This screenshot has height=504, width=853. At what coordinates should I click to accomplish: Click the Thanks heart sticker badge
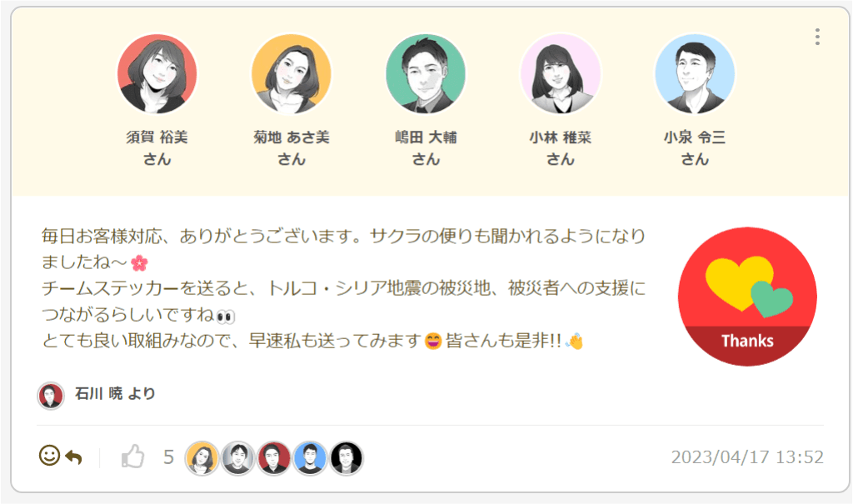pos(747,297)
